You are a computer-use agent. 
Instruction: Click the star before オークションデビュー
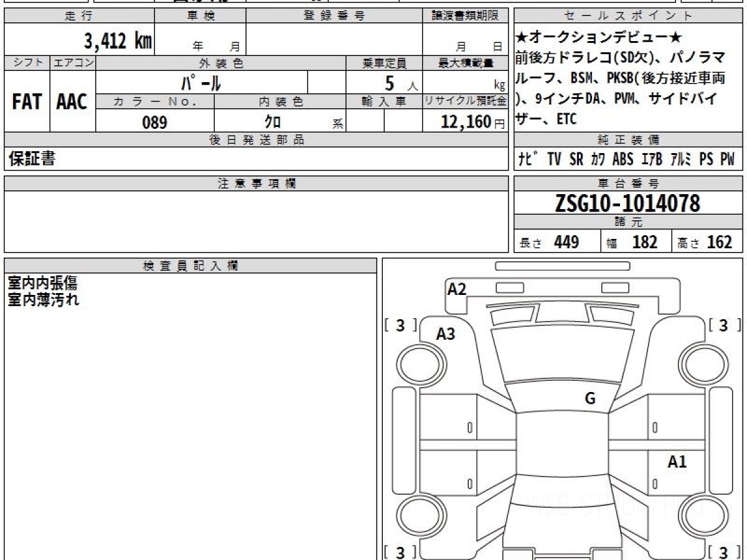(x=522, y=37)
